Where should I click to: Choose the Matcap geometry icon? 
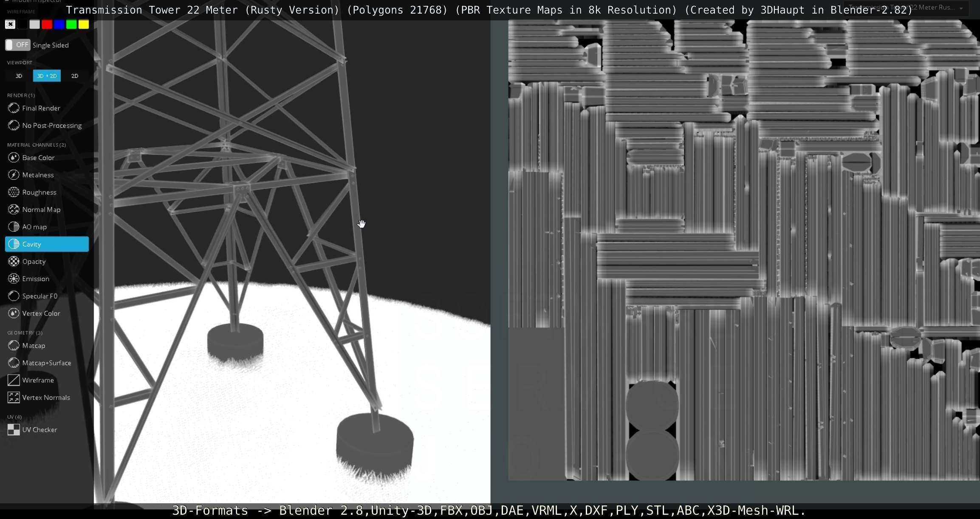click(14, 346)
